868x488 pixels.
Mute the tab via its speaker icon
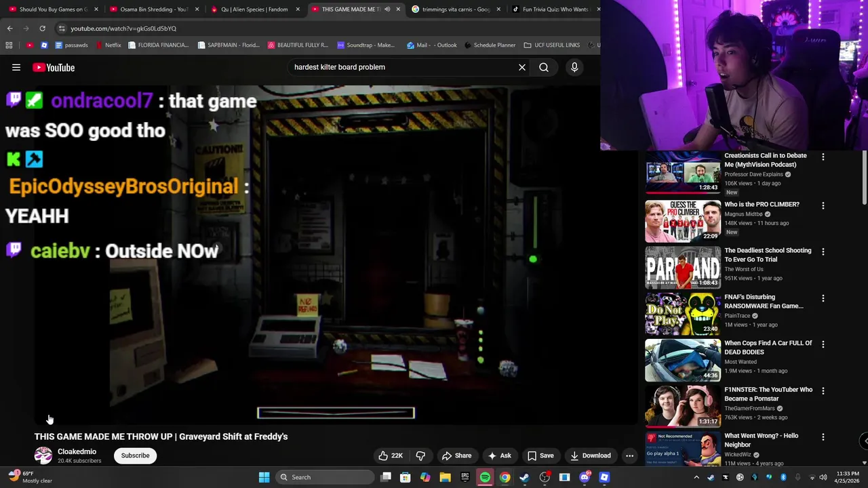(x=387, y=9)
